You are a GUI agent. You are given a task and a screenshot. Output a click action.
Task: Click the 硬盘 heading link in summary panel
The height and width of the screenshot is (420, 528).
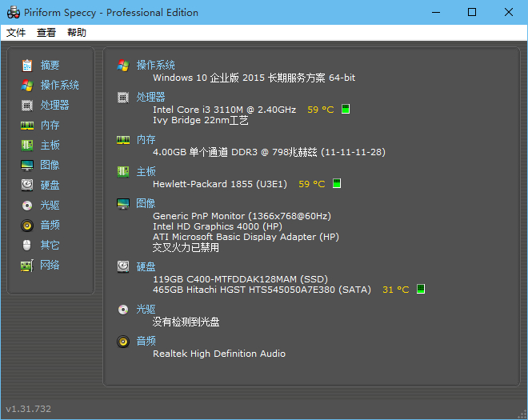click(146, 266)
